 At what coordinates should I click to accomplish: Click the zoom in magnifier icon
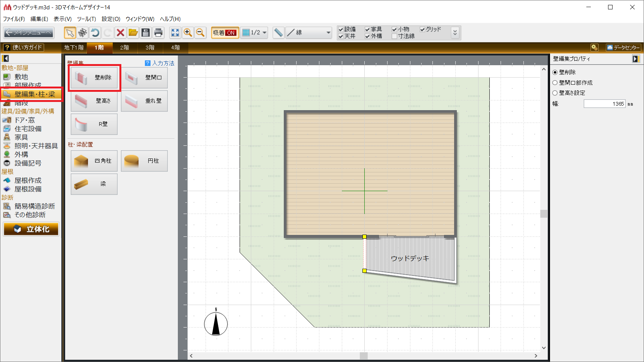pyautogui.click(x=188, y=33)
